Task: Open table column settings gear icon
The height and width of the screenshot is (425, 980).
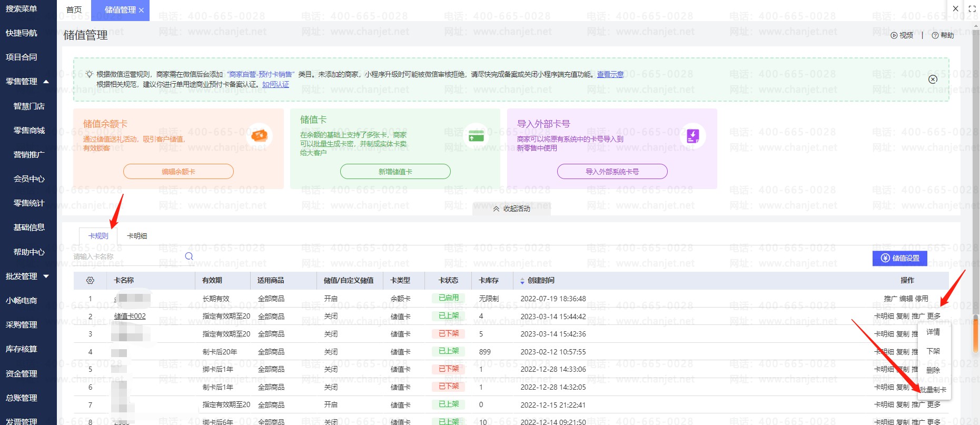Action: pyautogui.click(x=90, y=281)
